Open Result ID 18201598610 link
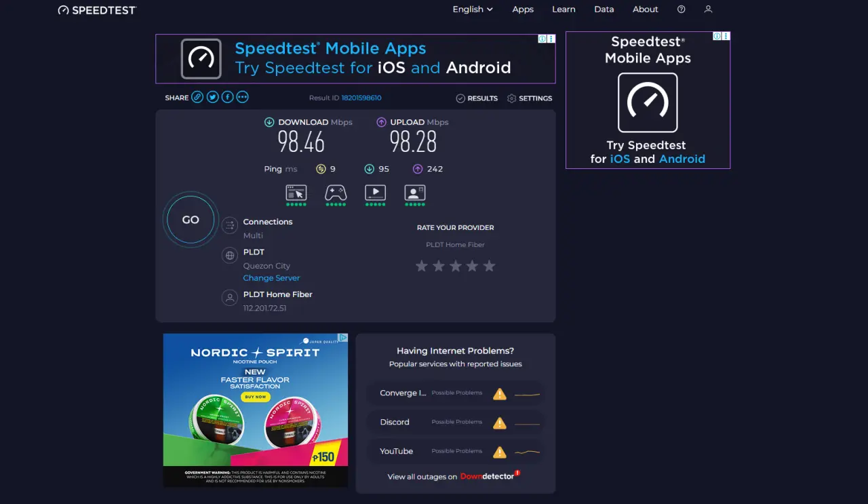 (x=361, y=98)
